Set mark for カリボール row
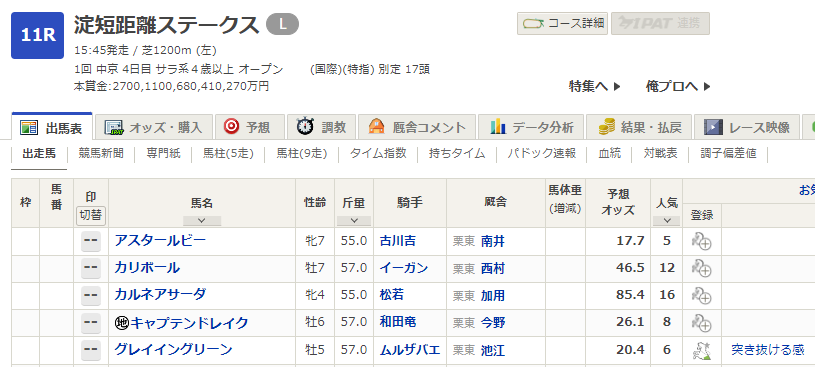Screen dimensions: 815x367 click(x=91, y=268)
